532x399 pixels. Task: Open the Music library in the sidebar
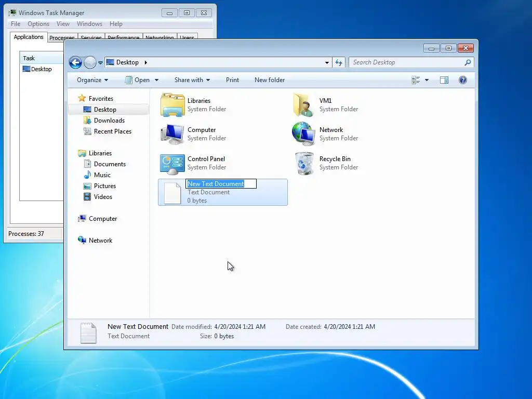point(102,175)
